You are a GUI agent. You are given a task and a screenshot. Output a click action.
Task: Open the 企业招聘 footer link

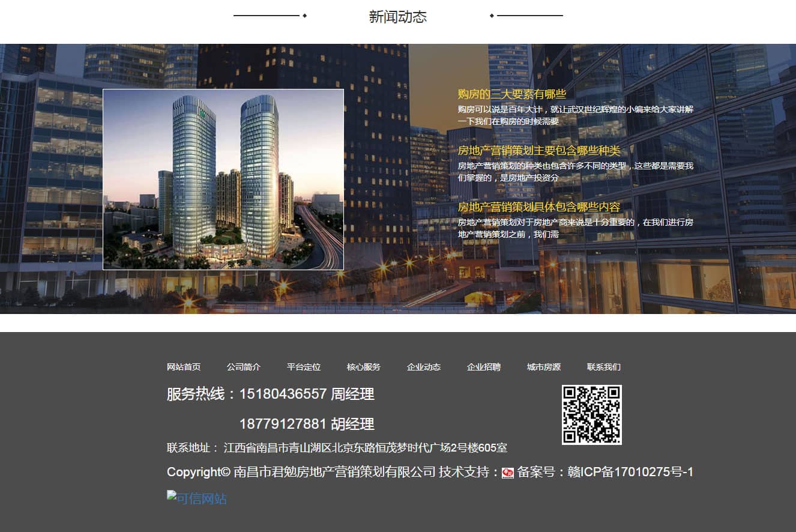pos(484,367)
